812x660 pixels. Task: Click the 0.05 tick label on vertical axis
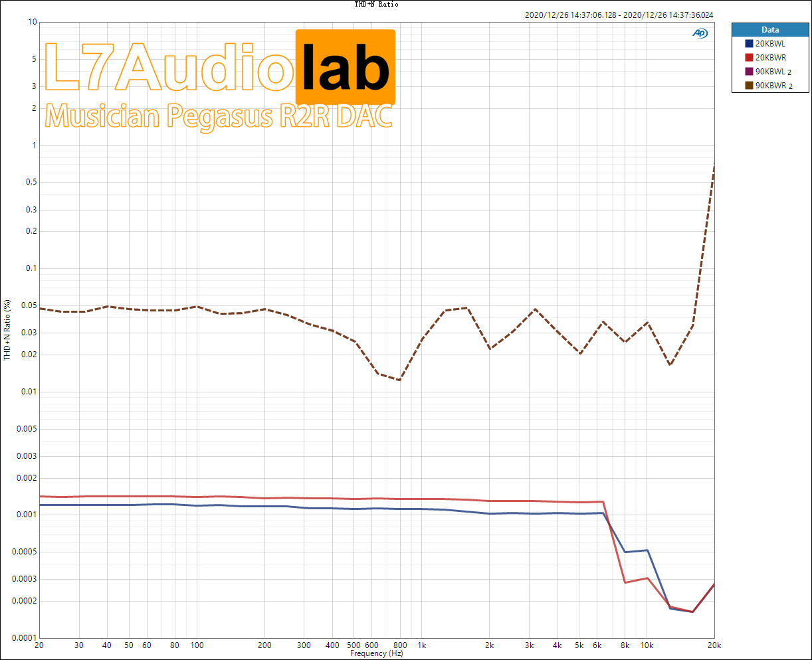point(29,305)
